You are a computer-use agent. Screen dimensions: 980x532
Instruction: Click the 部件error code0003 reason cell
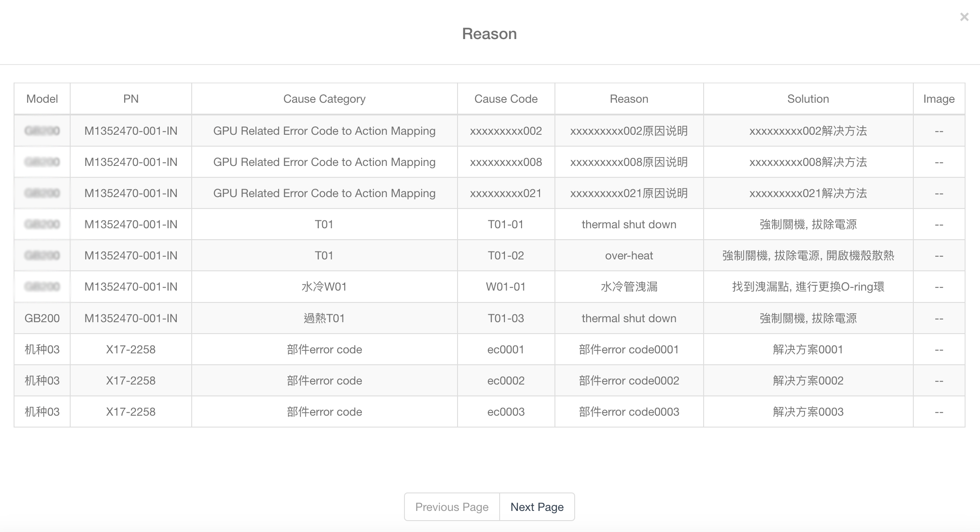(629, 412)
